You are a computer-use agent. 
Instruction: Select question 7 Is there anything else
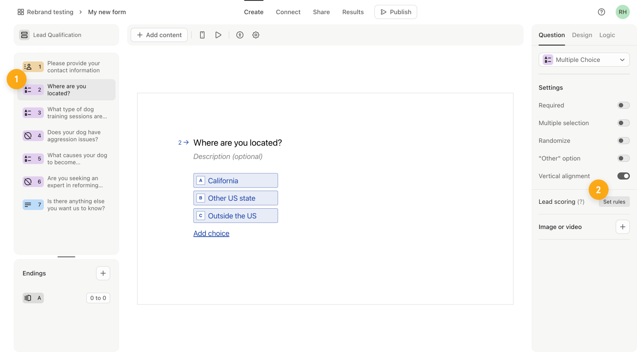pyautogui.click(x=66, y=205)
